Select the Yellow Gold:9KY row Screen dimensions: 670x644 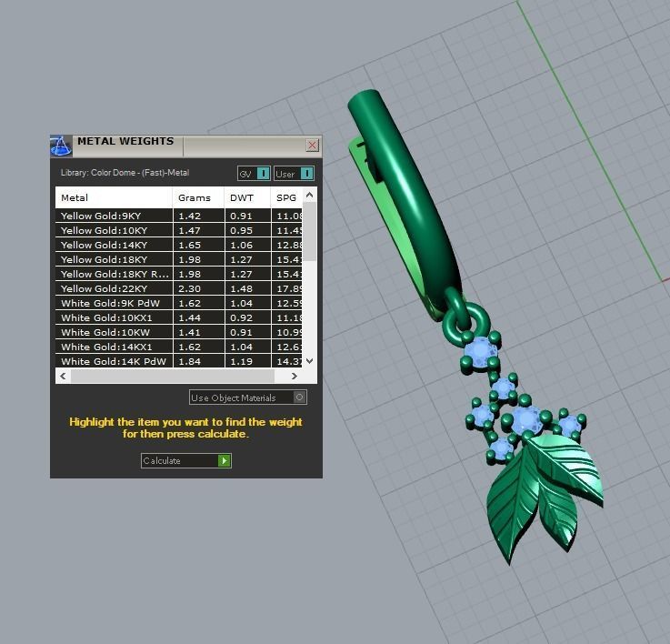click(178, 216)
